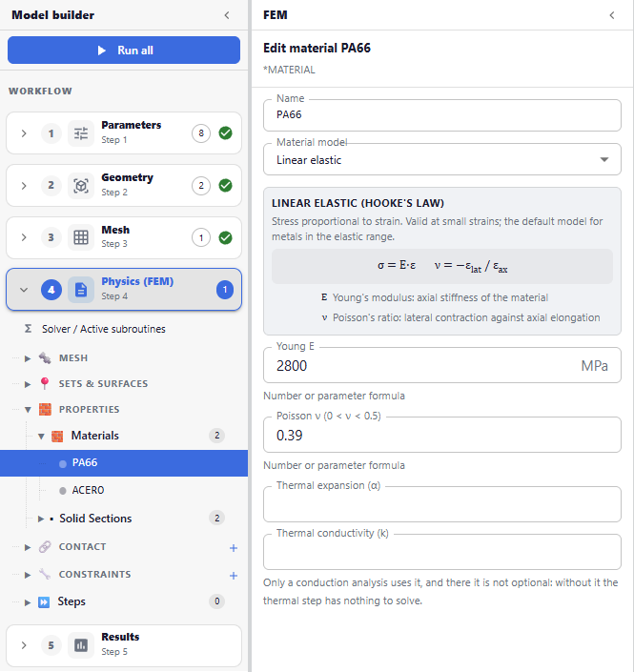Image resolution: width=634 pixels, height=672 pixels.
Task: Click the Mesh count badge 1
Action: (201, 237)
